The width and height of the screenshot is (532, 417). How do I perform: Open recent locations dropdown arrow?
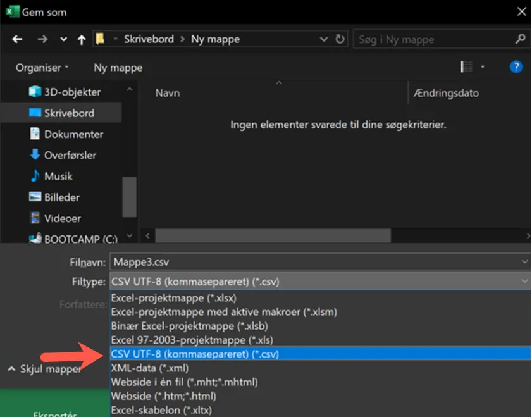[63, 39]
